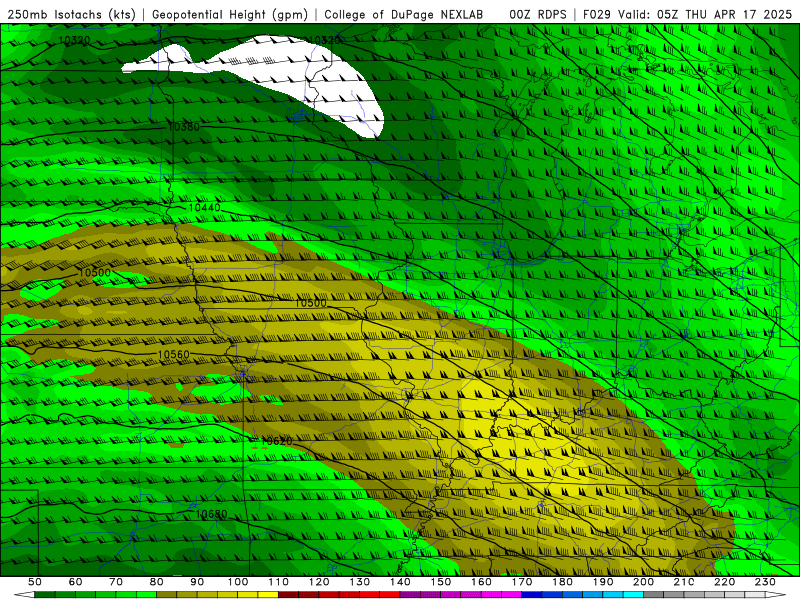Pick the dark gray swatch starting at 200
800x600 pixels.
point(654,594)
